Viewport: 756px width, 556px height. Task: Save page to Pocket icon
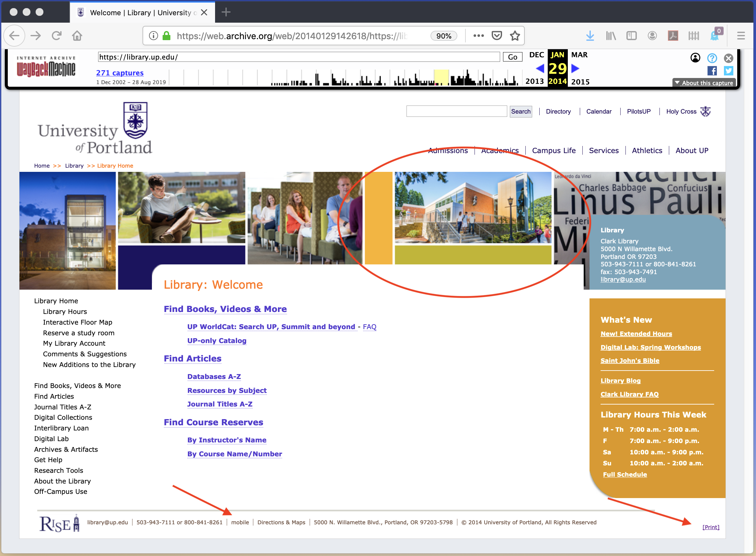point(497,36)
